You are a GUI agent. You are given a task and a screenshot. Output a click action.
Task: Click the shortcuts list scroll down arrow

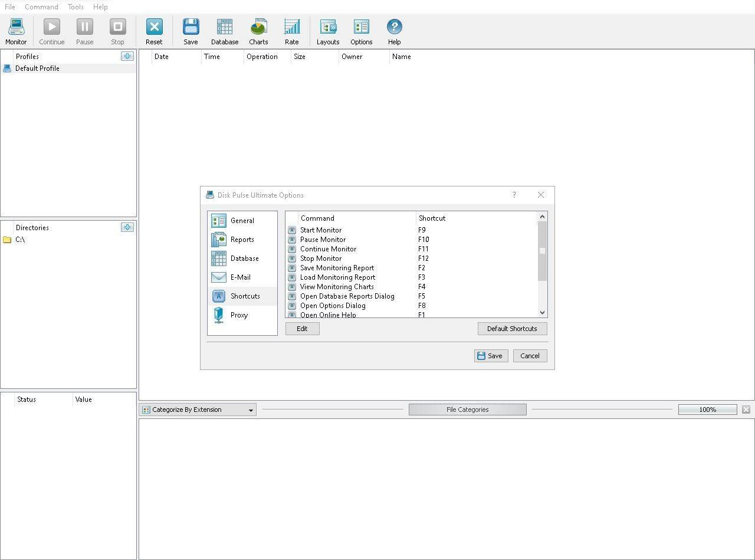(542, 313)
